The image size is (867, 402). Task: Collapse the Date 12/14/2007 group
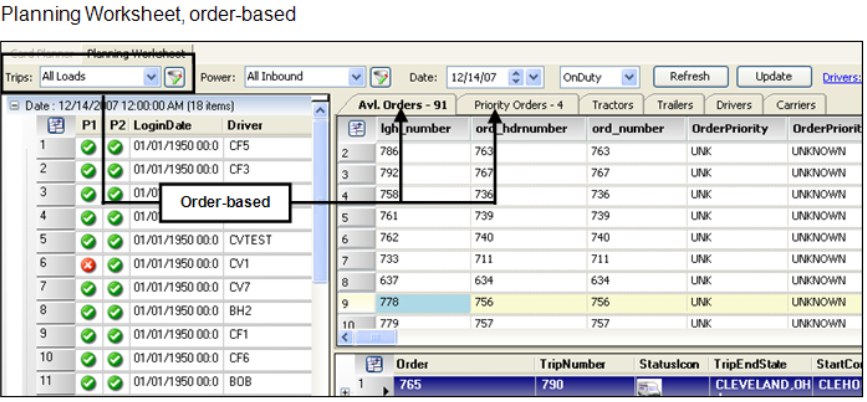coord(15,106)
